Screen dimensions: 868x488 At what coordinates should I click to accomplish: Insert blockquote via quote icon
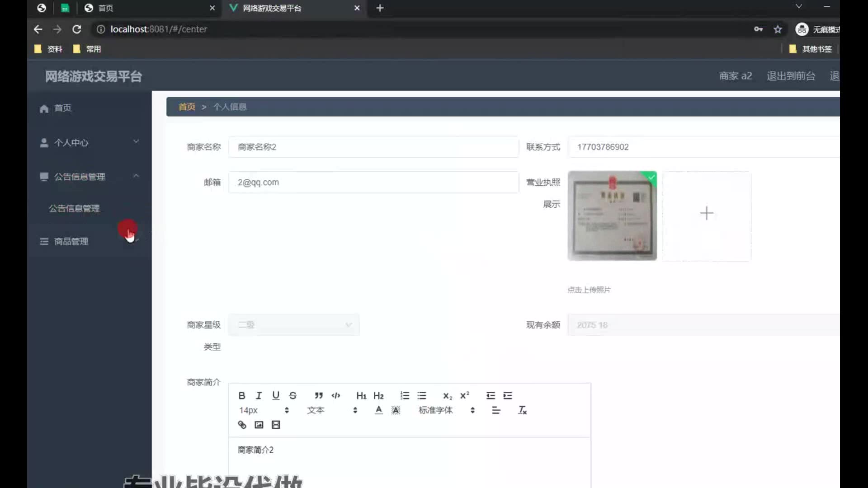click(319, 396)
